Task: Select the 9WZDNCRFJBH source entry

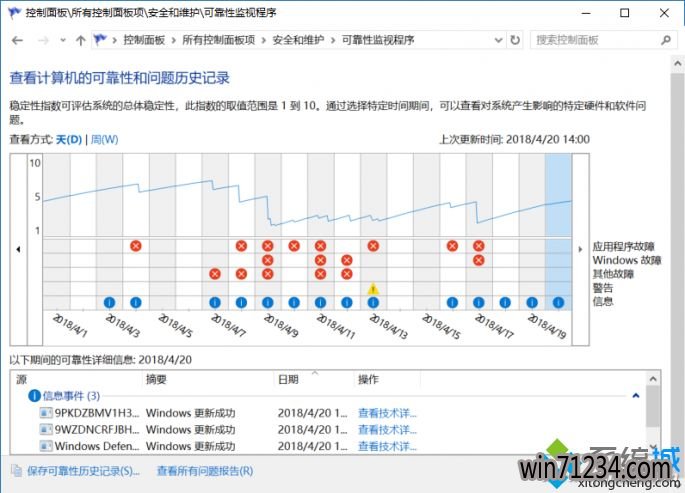Action: 97,429
